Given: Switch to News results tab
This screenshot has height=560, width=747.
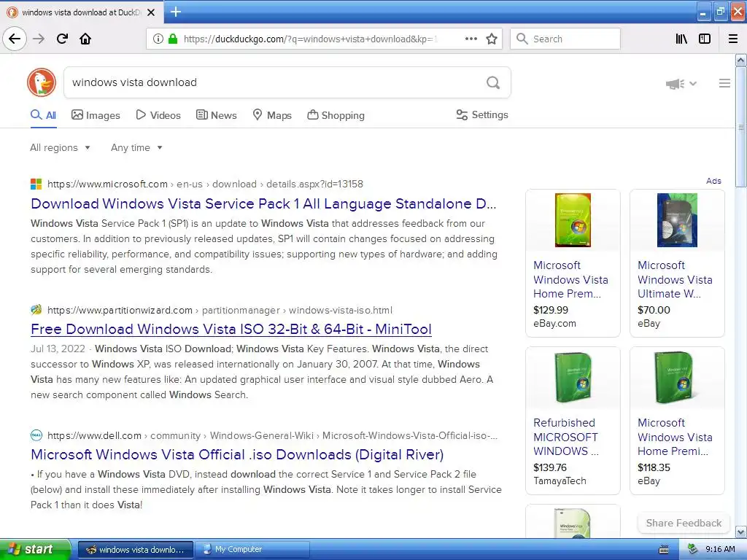Looking at the screenshot, I should (216, 115).
